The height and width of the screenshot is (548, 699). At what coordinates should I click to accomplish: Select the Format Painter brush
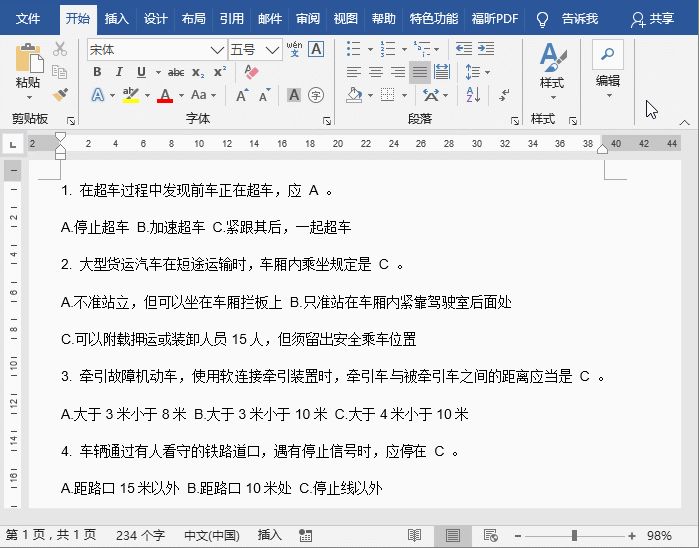[x=60, y=95]
